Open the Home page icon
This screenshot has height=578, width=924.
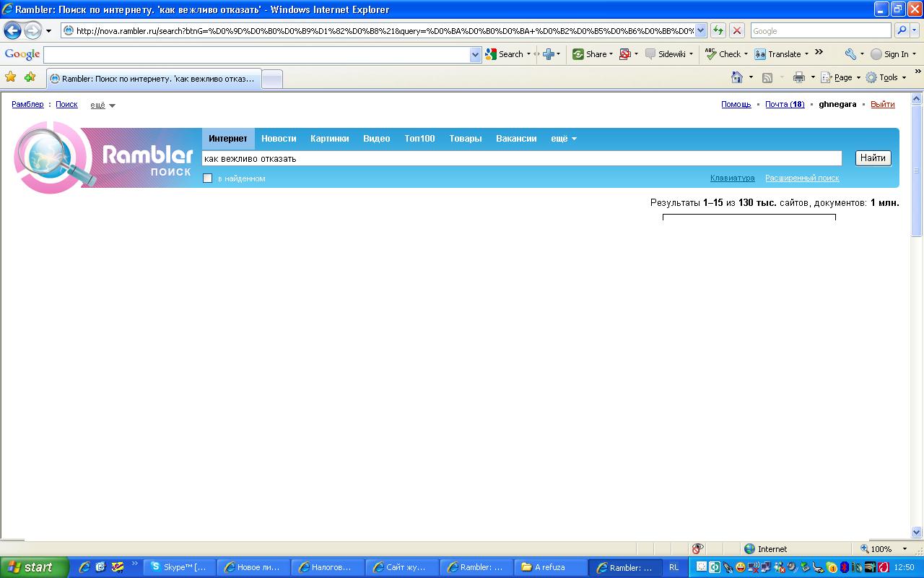(737, 77)
